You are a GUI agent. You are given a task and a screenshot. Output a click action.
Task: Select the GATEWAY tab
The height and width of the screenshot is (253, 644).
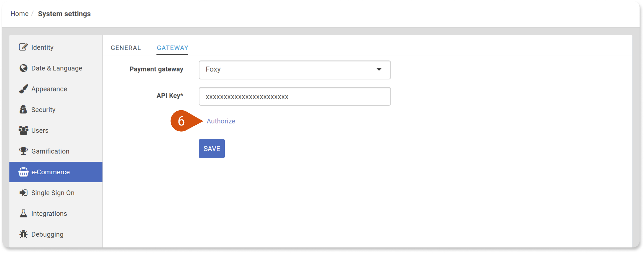point(172,48)
